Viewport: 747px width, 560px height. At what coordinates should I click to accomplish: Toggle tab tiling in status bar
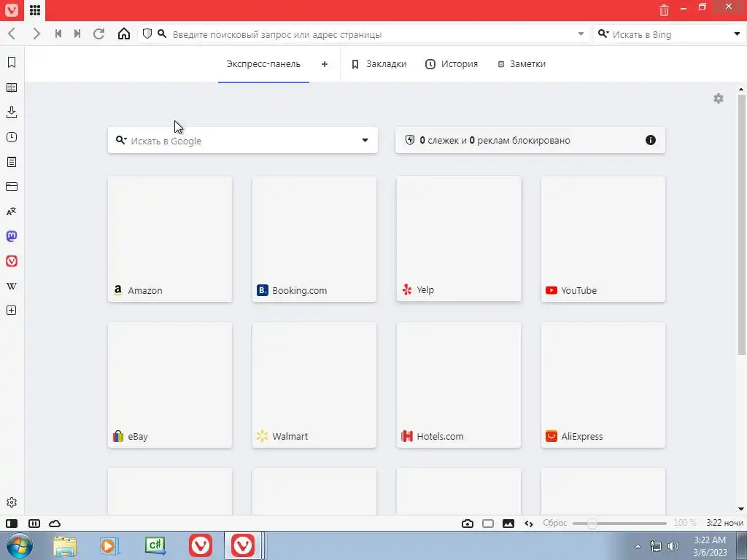tap(34, 524)
